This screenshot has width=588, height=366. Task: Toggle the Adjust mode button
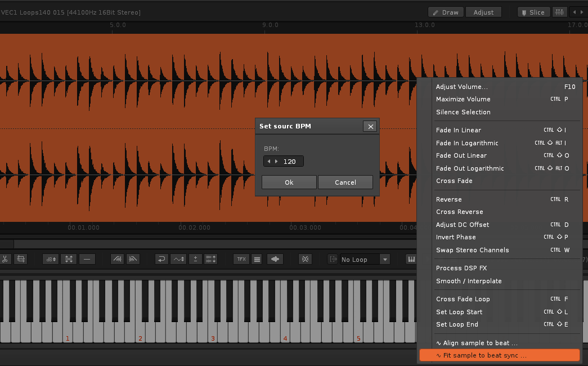pyautogui.click(x=483, y=12)
